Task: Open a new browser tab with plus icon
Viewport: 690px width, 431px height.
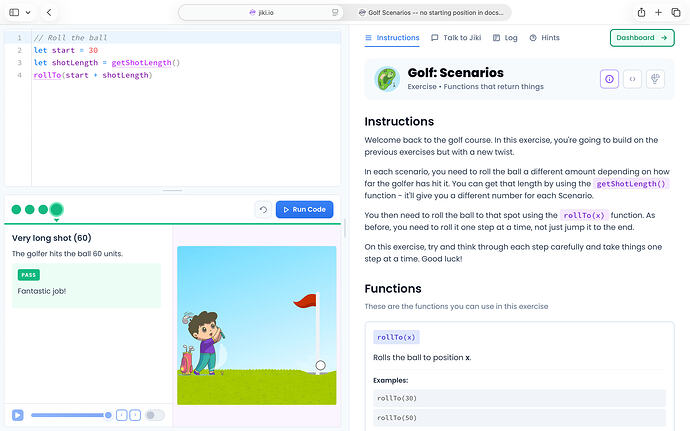Action: click(x=658, y=12)
